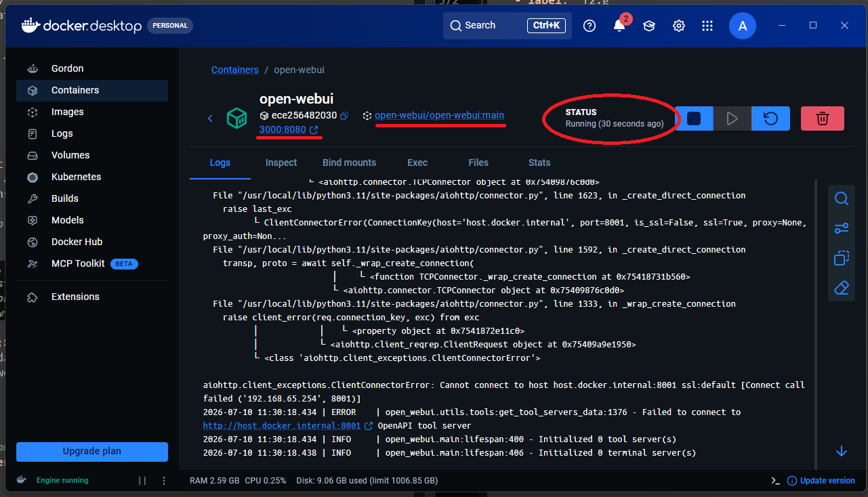Click the RAM 2.59 GB status text
Screen dimensions: 868x497
point(214,481)
